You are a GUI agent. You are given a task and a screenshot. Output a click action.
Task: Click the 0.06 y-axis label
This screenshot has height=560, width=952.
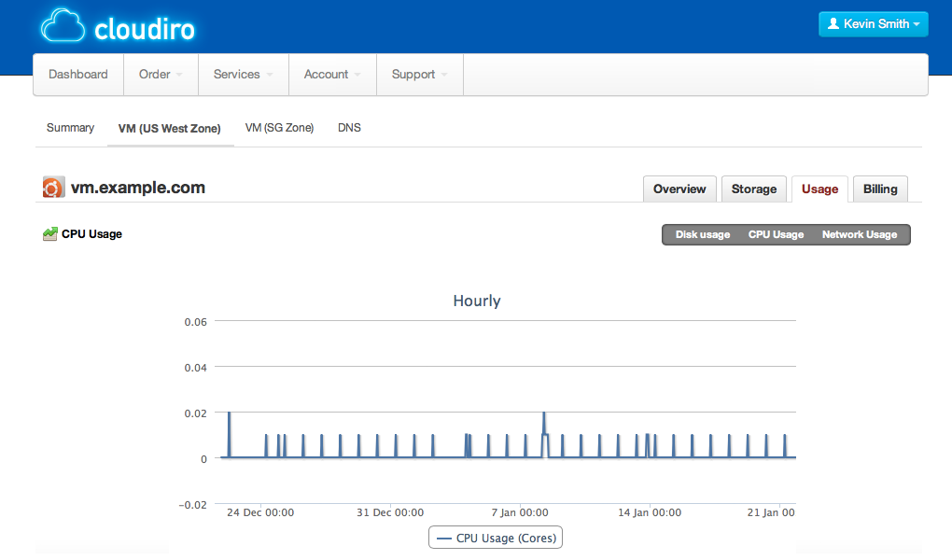(195, 322)
